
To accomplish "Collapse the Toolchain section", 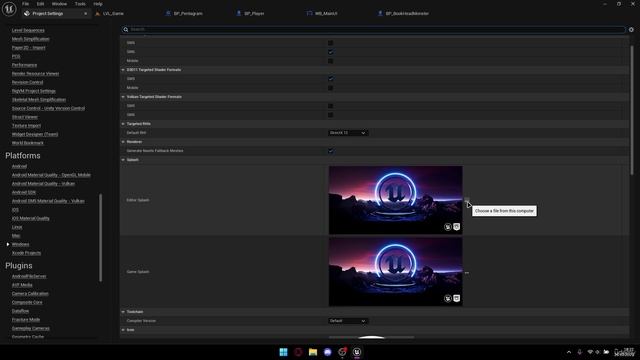I will (123, 312).
